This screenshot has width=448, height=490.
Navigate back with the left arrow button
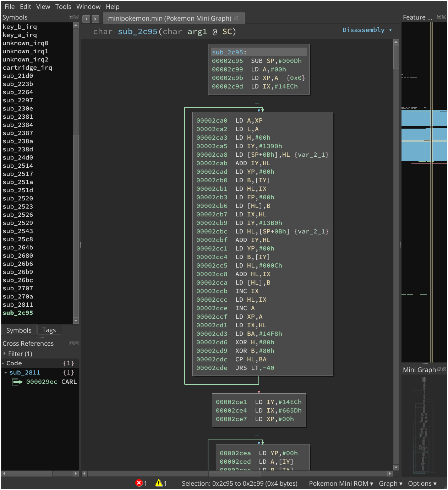86,19
